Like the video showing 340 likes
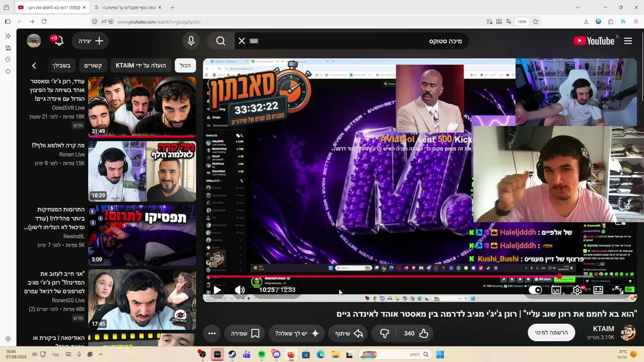Viewport: 644px width, 362px height. point(416,333)
